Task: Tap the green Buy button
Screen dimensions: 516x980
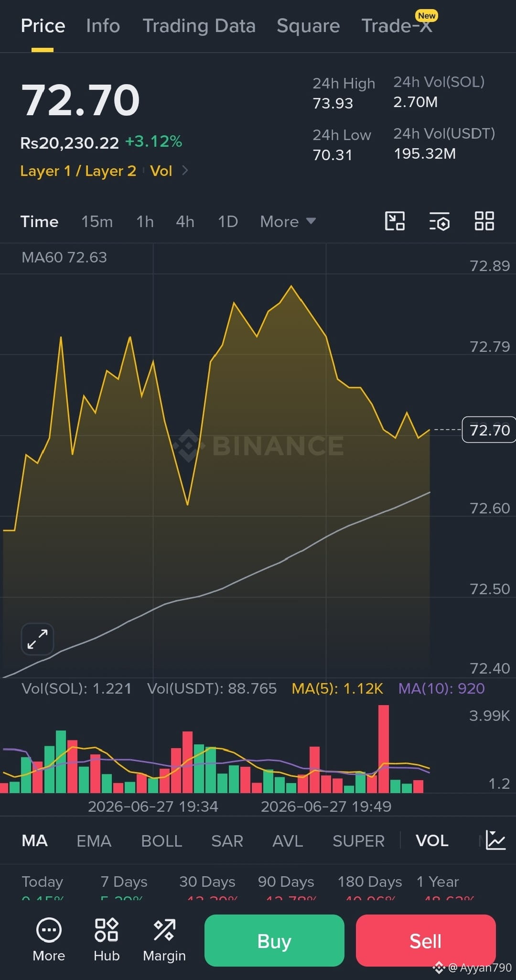Action: (x=274, y=940)
